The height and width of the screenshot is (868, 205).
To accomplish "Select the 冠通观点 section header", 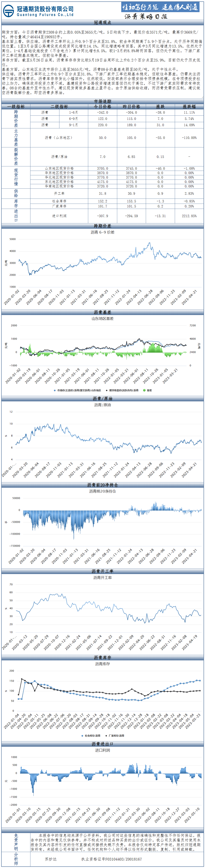I will (x=102, y=23).
